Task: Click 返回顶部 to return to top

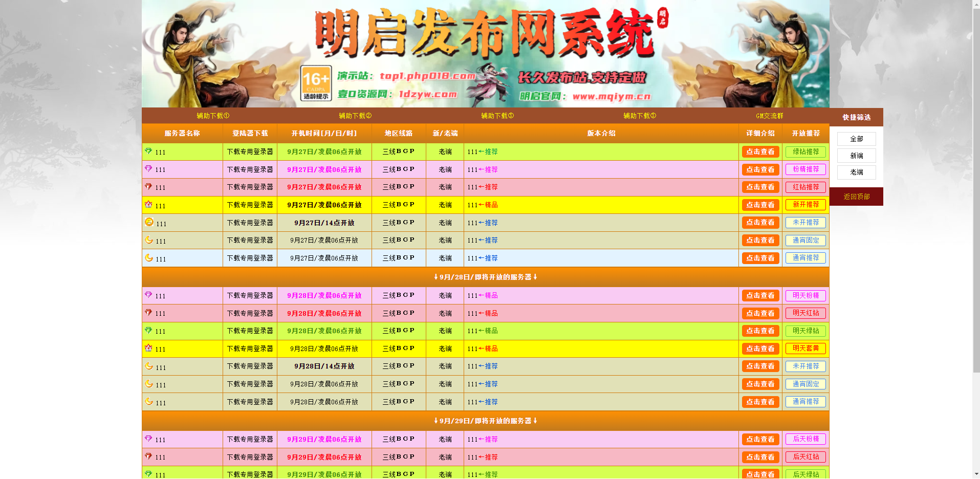Action: (x=857, y=197)
